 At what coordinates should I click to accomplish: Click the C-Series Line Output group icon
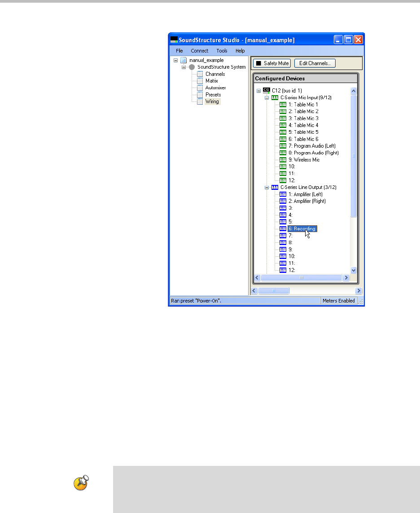coord(275,187)
